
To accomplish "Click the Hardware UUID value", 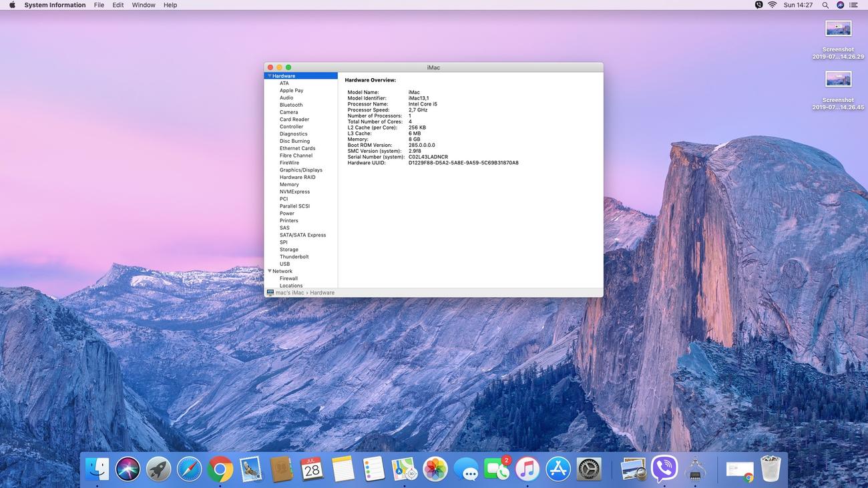I will [463, 163].
